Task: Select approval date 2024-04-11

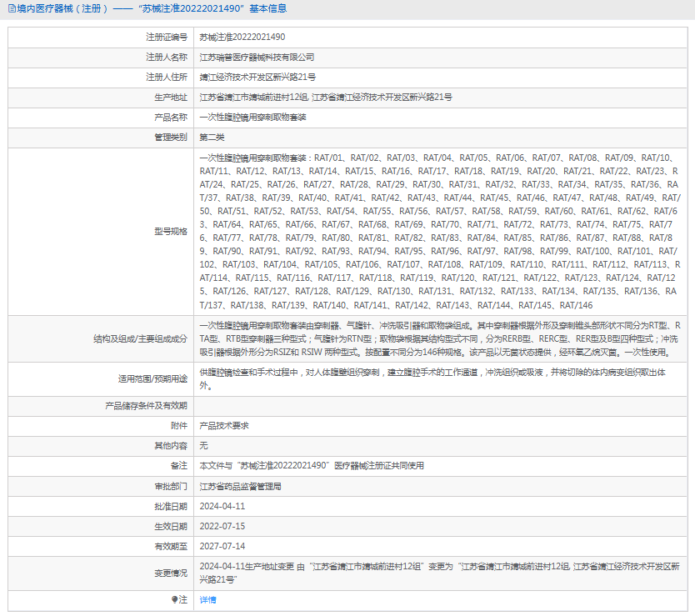Action: (222, 506)
